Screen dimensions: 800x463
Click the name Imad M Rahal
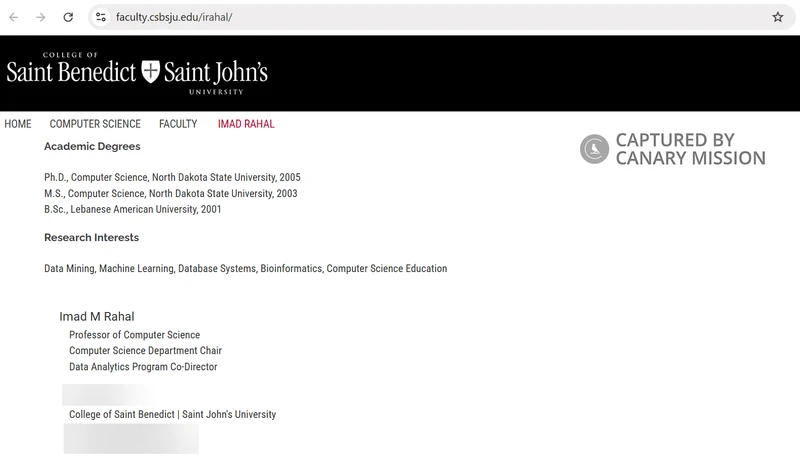[97, 316]
